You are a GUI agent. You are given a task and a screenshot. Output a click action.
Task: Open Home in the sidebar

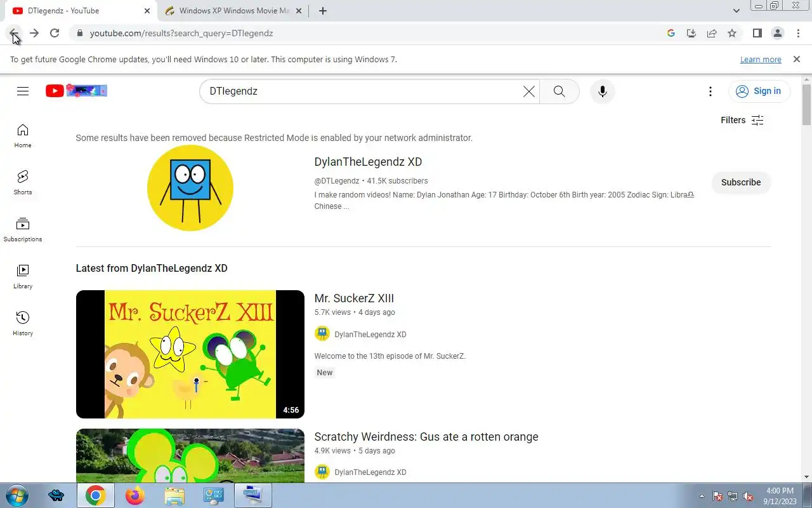coord(23,136)
